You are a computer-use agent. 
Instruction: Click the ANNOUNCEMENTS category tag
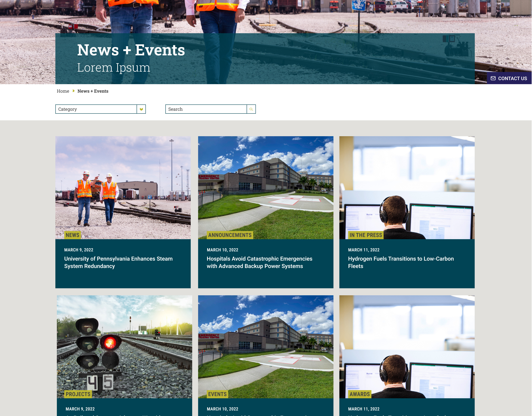coord(230,235)
